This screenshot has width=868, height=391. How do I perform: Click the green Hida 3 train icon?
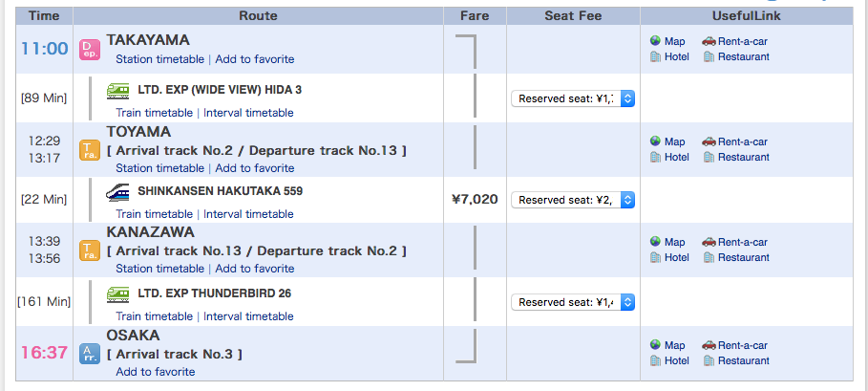(x=118, y=90)
